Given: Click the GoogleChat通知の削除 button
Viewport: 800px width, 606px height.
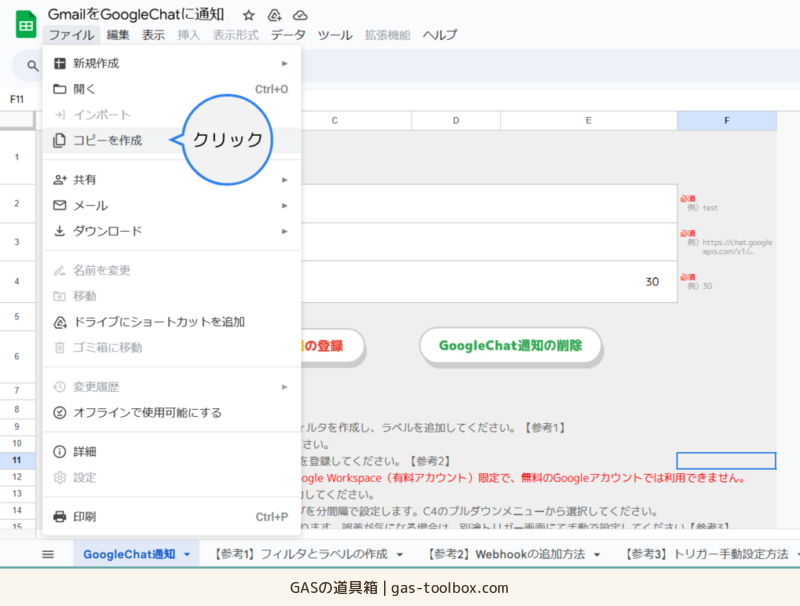Looking at the screenshot, I should click(x=510, y=345).
